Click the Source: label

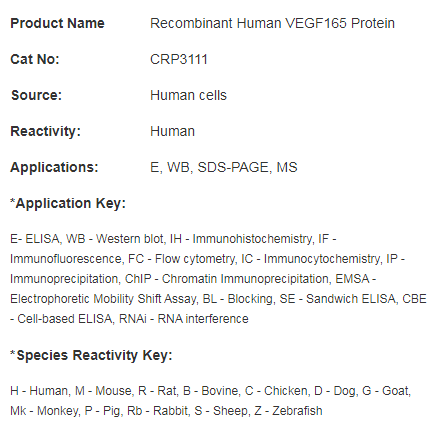(x=36, y=95)
